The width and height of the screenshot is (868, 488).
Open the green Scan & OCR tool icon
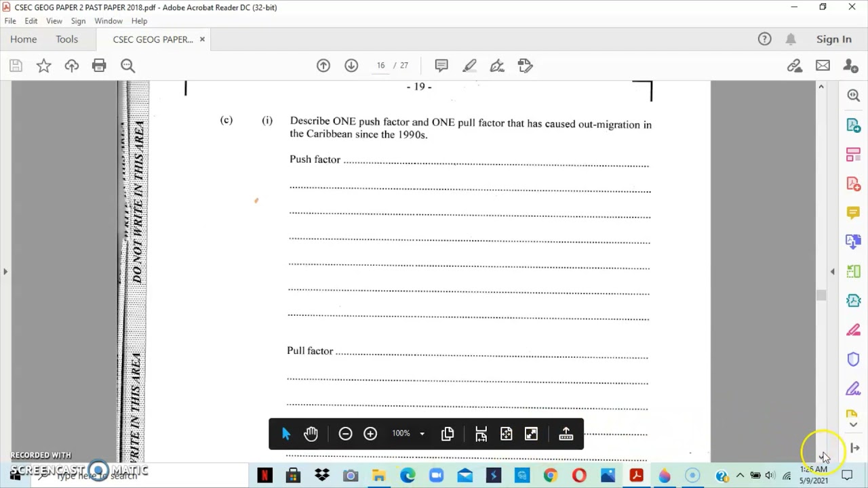pos(854,271)
